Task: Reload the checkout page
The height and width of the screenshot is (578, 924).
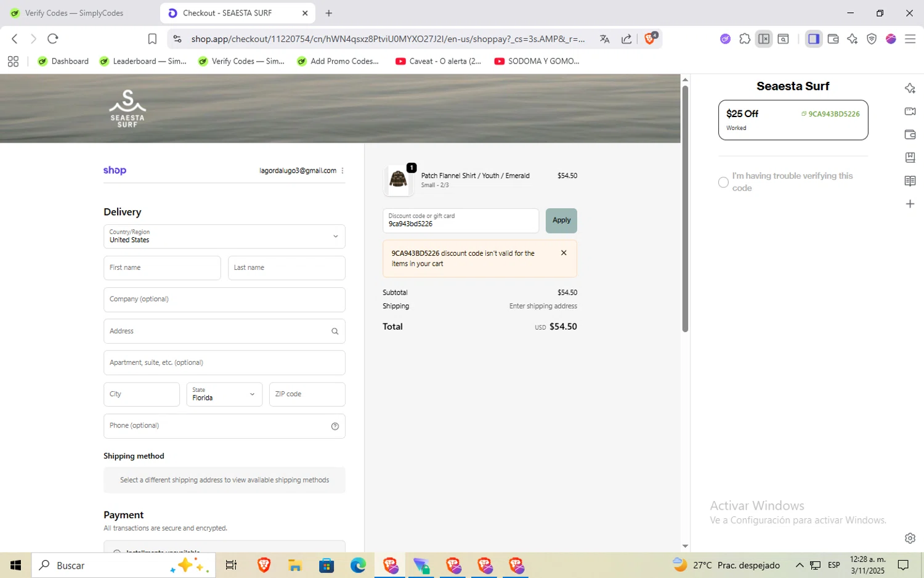Action: [x=53, y=39]
